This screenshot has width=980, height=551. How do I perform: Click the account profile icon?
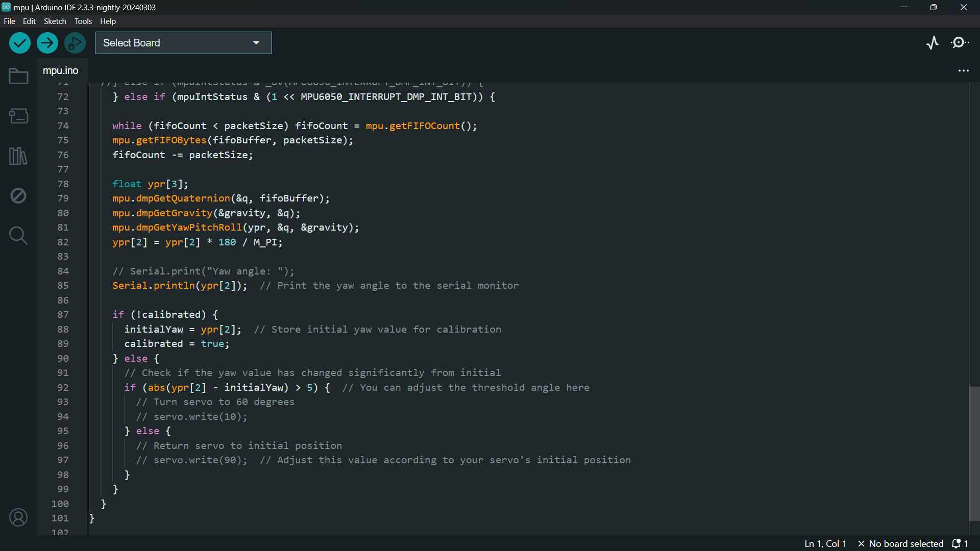18,518
